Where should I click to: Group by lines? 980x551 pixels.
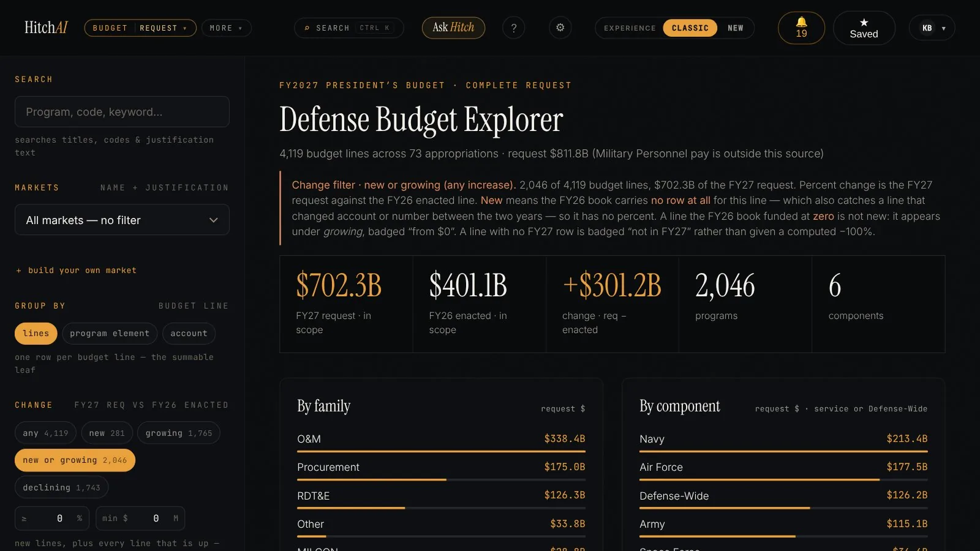coord(36,333)
